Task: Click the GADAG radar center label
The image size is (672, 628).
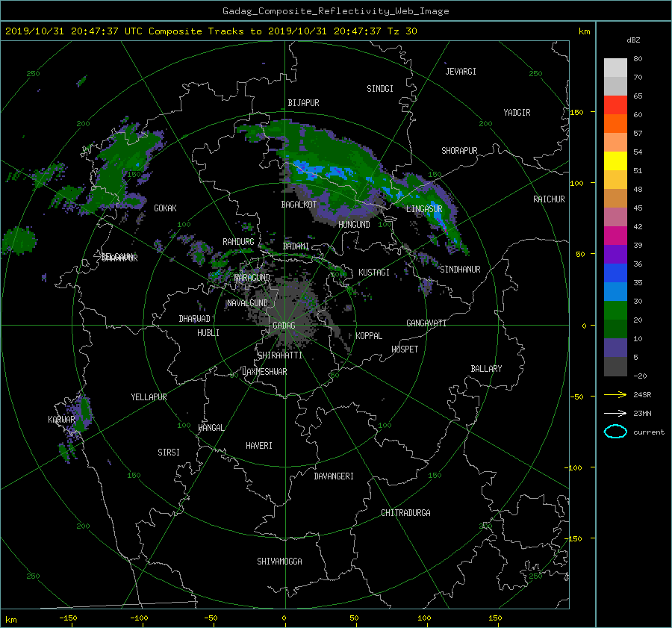Action: 284,326
